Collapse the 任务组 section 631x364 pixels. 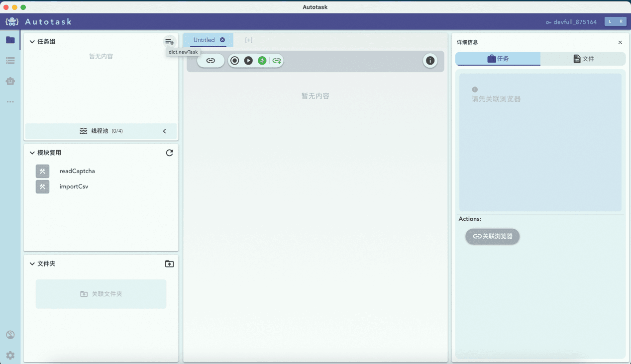click(x=32, y=42)
